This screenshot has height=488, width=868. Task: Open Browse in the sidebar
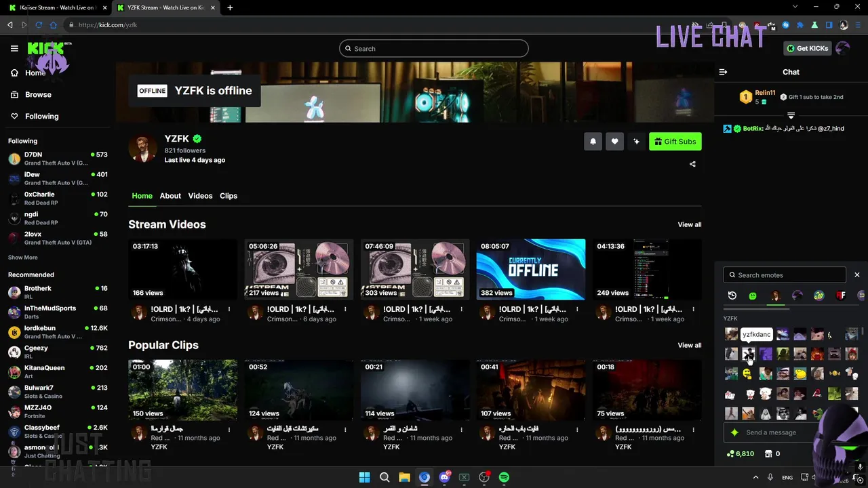pos(31,95)
